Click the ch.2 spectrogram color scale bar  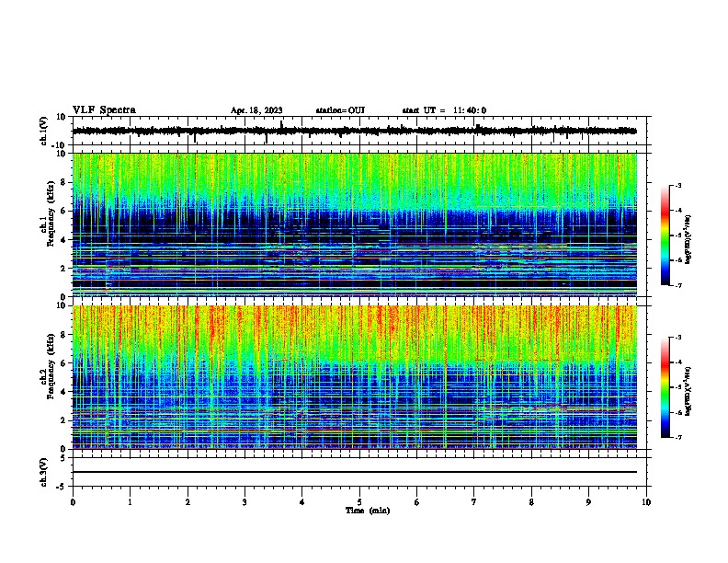pos(665,387)
